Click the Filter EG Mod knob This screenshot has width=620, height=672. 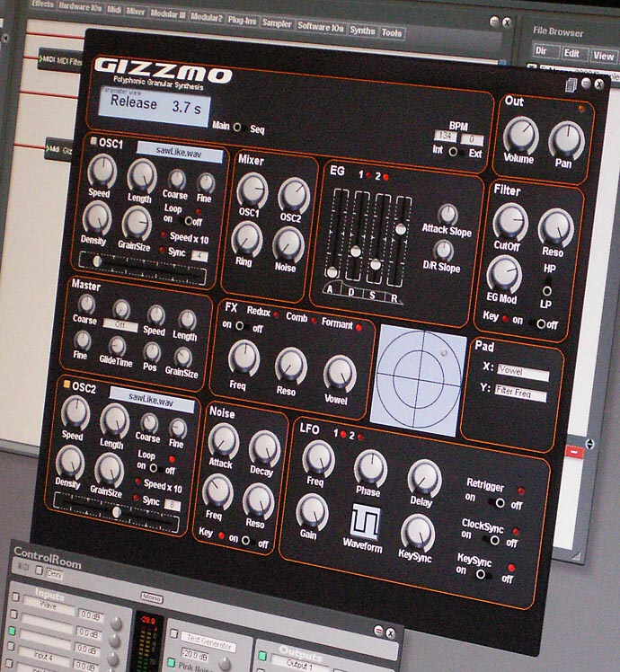tap(504, 275)
